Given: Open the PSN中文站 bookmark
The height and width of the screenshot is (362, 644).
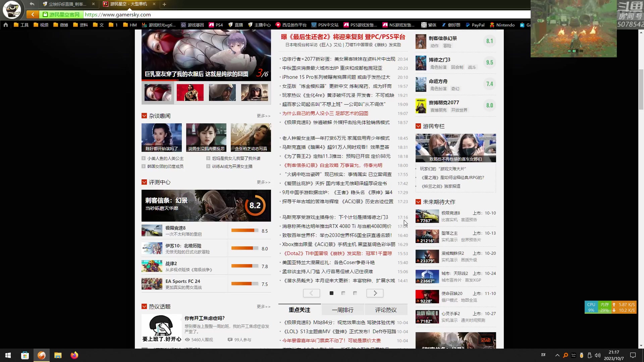Looking at the screenshot, I should (325, 25).
